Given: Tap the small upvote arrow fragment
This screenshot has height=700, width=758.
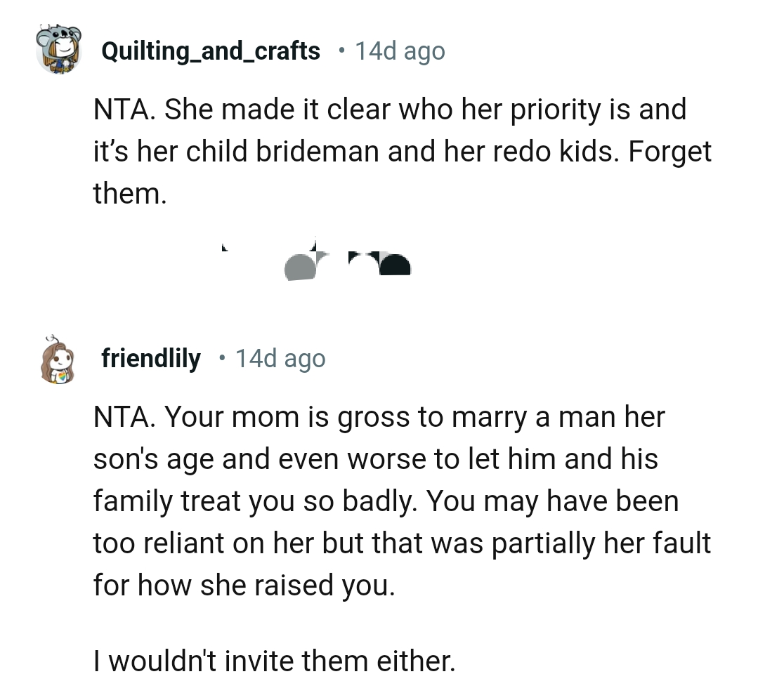Looking at the screenshot, I should (223, 247).
